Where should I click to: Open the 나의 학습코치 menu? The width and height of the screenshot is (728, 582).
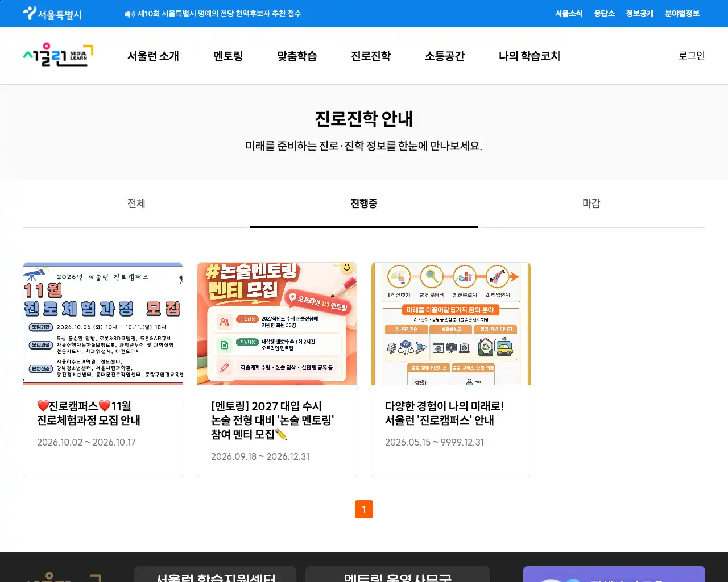pyautogui.click(x=530, y=56)
